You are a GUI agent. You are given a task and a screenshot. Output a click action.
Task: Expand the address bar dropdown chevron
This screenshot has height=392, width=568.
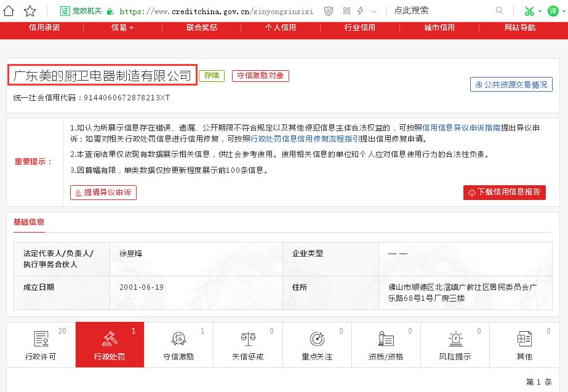click(374, 12)
